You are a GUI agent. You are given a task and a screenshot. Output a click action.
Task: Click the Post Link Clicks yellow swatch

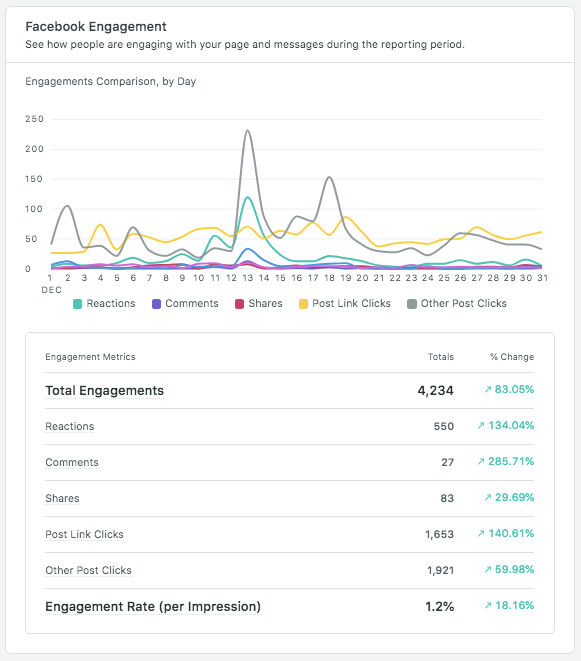click(x=303, y=304)
